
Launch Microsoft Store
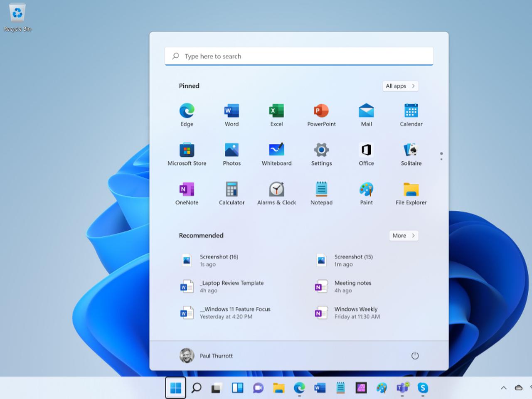click(187, 154)
